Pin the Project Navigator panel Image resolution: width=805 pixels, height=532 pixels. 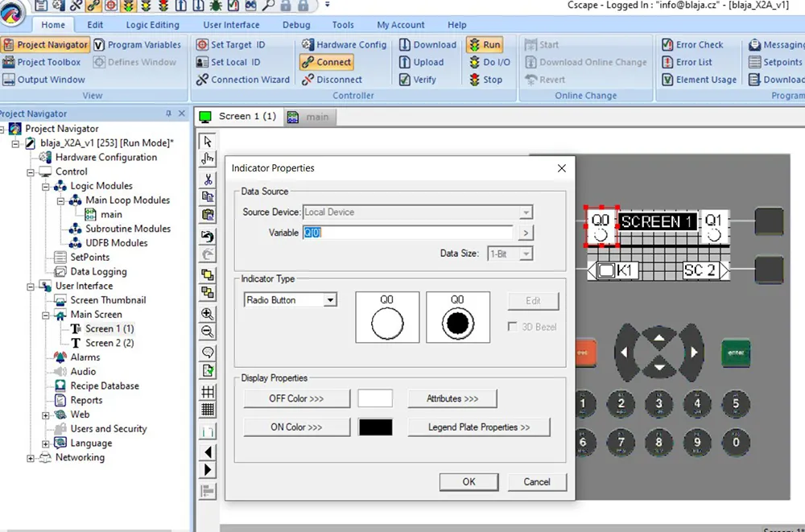pyautogui.click(x=168, y=113)
